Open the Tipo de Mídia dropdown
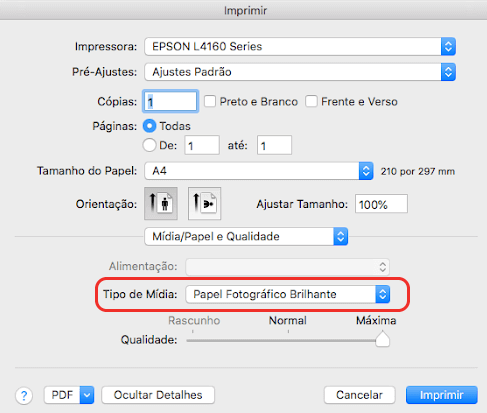This screenshot has width=487, height=413. coord(288,294)
